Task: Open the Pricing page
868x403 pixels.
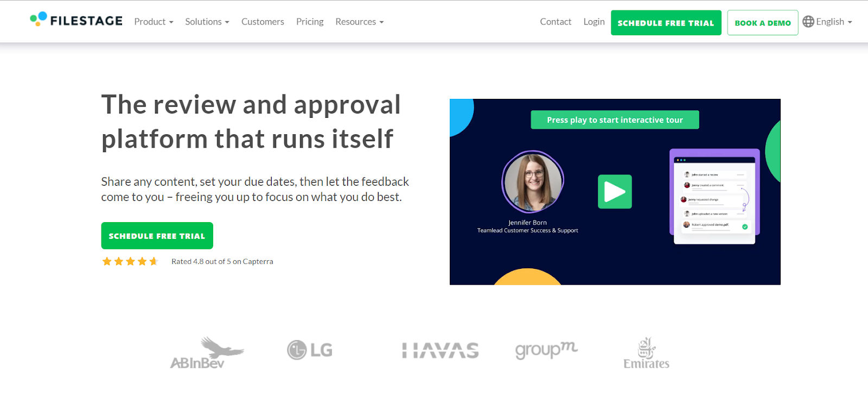Action: (x=310, y=22)
